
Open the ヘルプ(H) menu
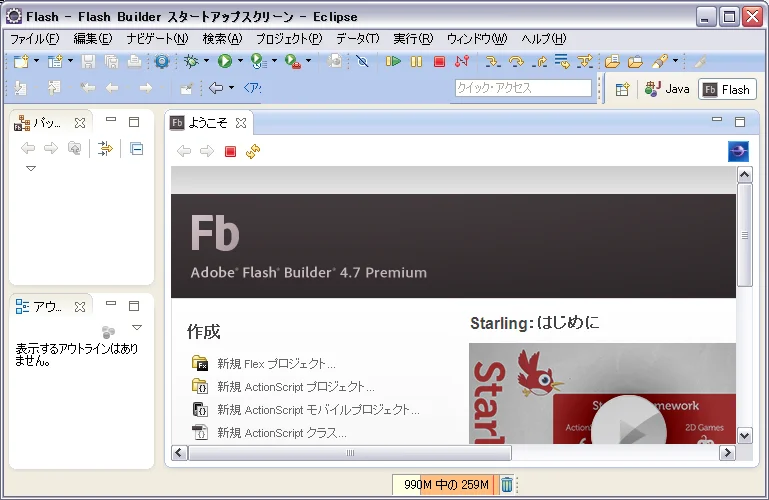[x=543, y=39]
